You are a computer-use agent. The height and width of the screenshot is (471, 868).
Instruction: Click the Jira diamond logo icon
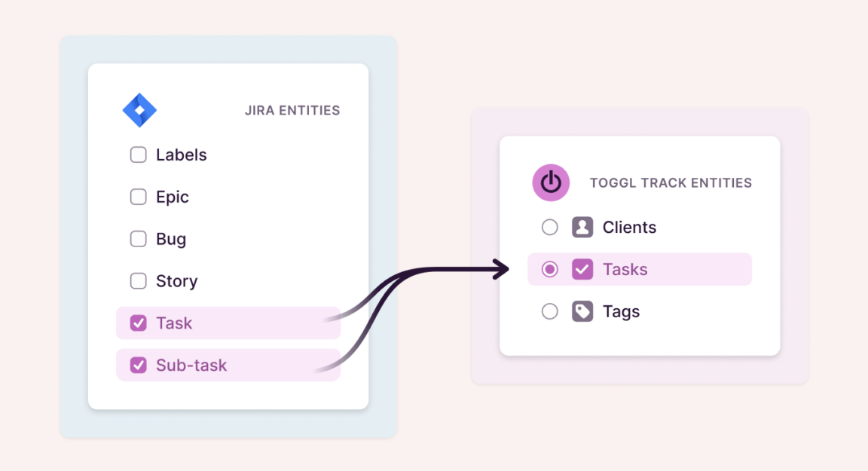tap(140, 109)
